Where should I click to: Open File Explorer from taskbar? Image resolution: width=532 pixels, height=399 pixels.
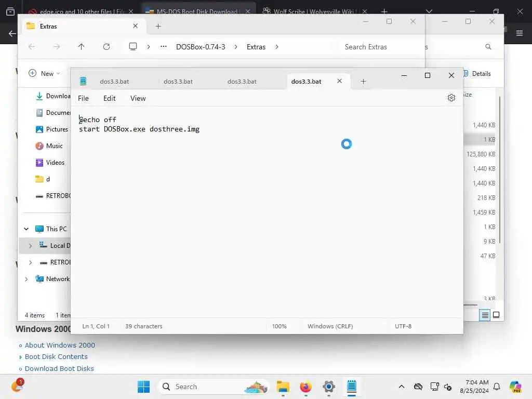(x=283, y=387)
